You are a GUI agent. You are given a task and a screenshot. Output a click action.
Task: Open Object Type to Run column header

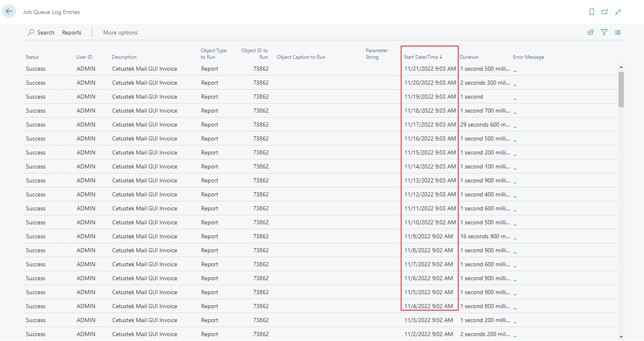214,54
